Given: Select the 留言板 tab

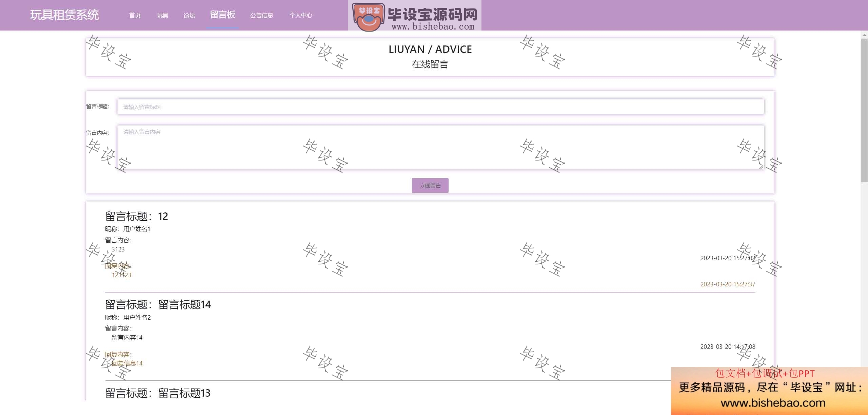Looking at the screenshot, I should point(222,15).
